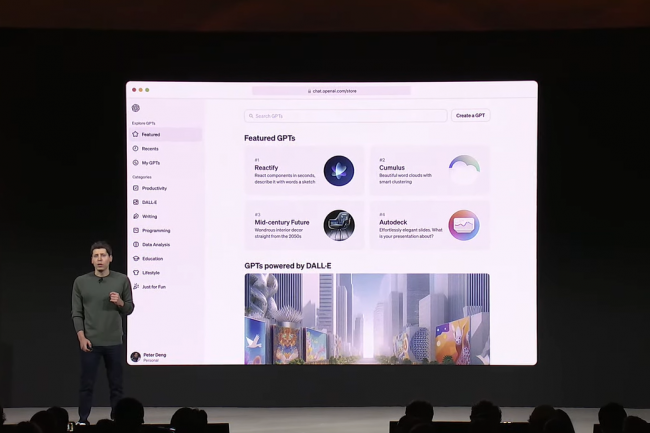Click the Create a GPT button

(x=471, y=116)
